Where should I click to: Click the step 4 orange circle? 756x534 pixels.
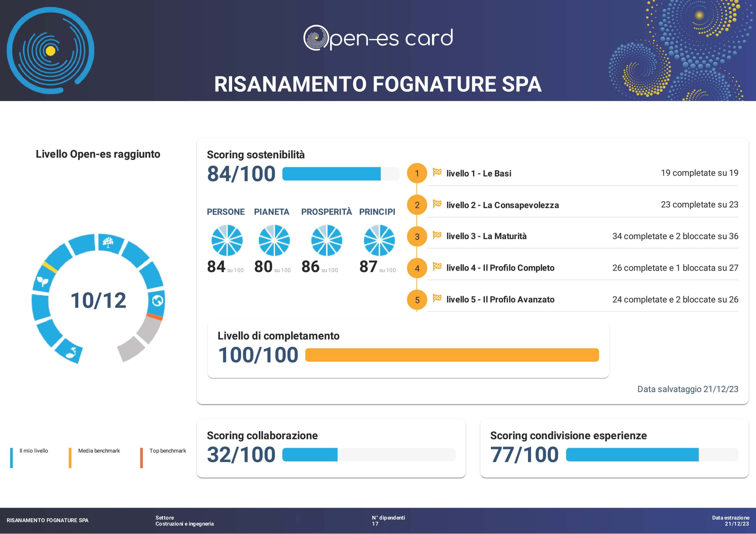pyautogui.click(x=417, y=268)
